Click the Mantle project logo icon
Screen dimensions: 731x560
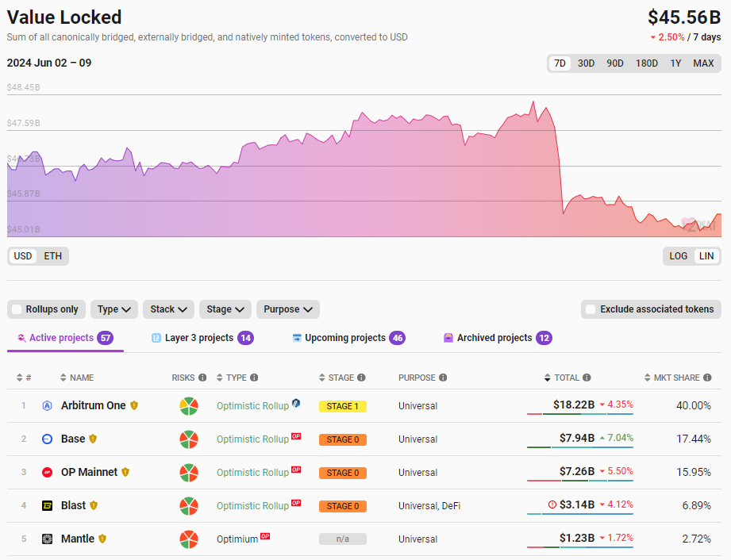[x=47, y=539]
